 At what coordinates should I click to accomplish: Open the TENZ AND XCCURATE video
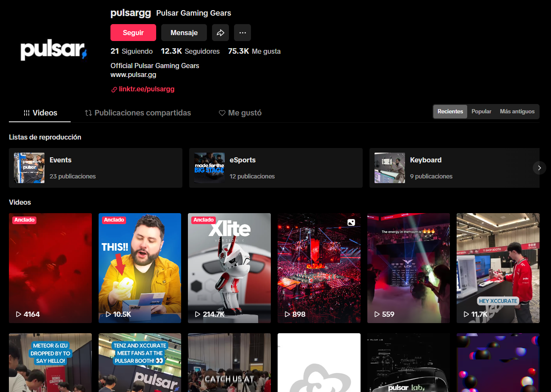click(140, 363)
